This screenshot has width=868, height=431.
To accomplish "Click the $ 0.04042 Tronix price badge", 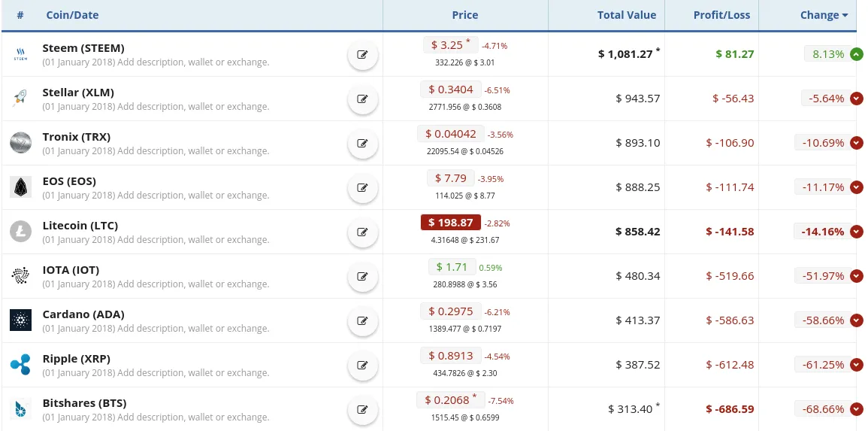I will coord(451,133).
